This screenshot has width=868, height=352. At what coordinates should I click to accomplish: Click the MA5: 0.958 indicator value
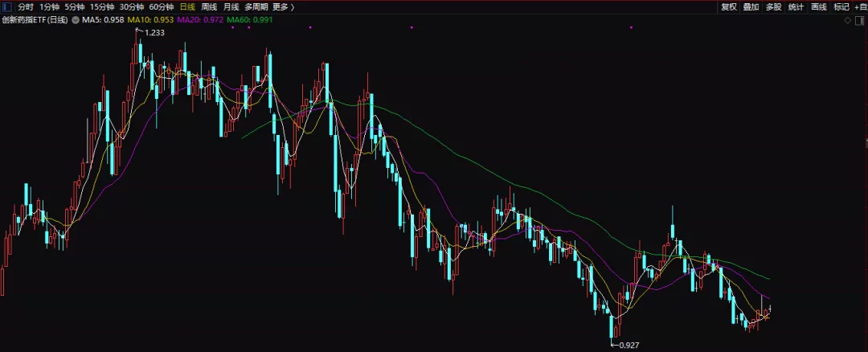pos(103,20)
